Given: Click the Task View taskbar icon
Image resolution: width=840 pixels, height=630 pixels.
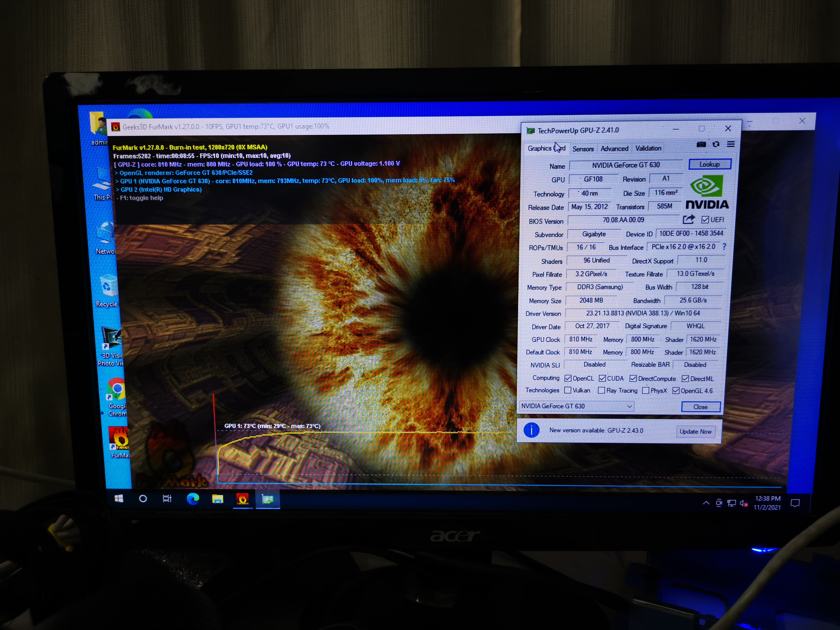Looking at the screenshot, I should [167, 499].
